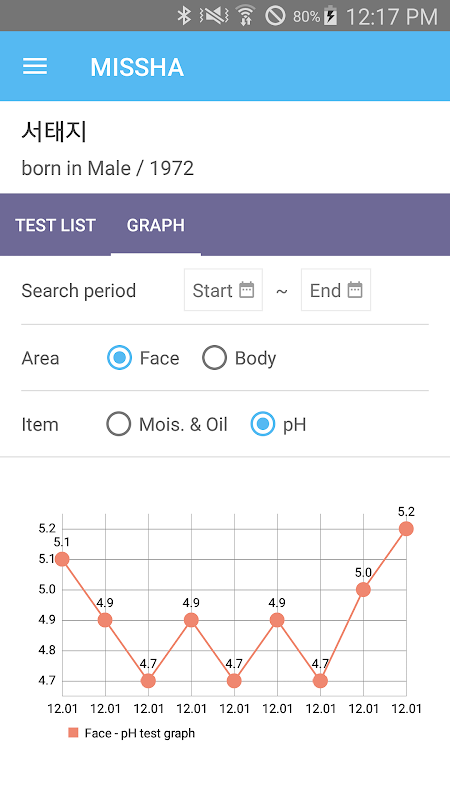Tap the Start date calendar icon
Screen dimensions: 450x800
tap(247, 290)
